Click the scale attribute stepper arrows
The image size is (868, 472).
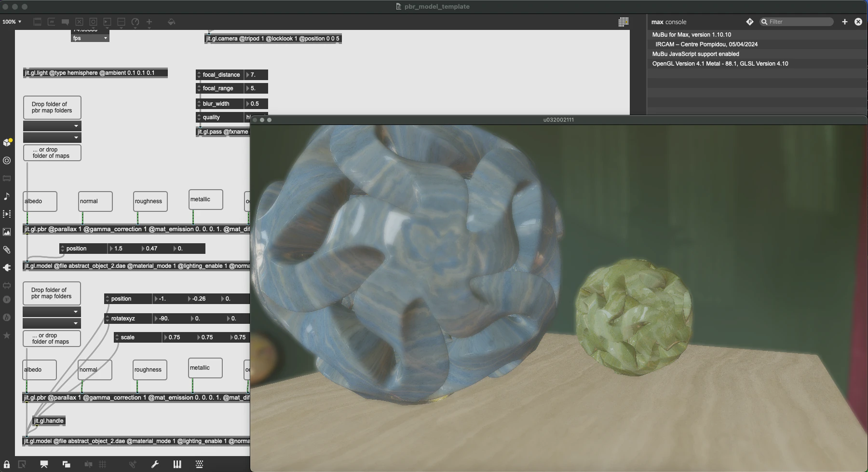[x=117, y=337]
